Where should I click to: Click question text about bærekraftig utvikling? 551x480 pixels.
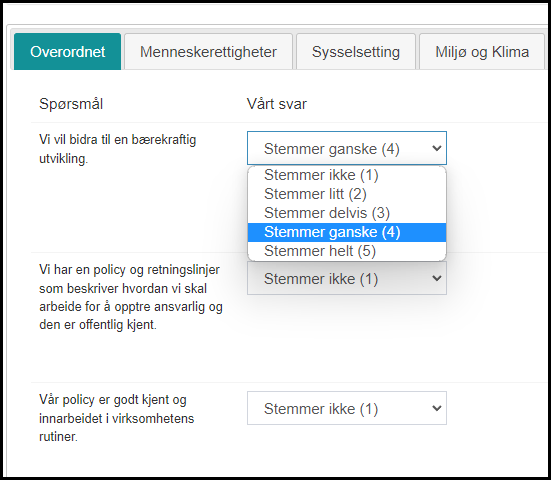click(118, 149)
